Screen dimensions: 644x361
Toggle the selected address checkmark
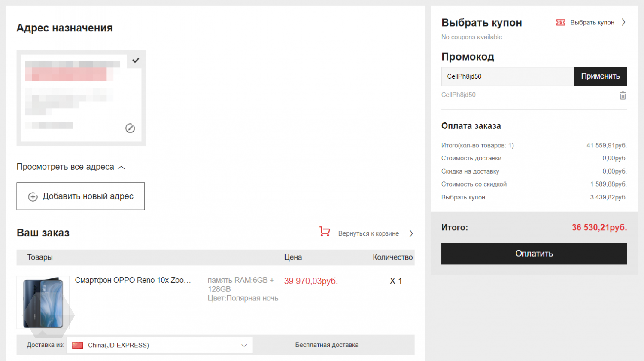point(136,61)
